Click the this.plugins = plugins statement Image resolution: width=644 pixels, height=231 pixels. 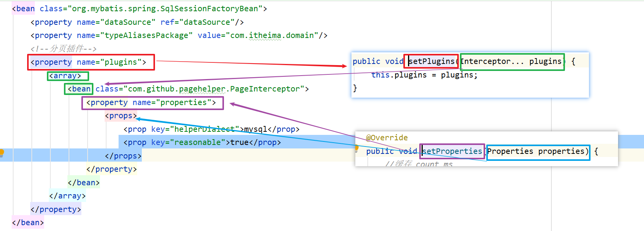point(424,75)
